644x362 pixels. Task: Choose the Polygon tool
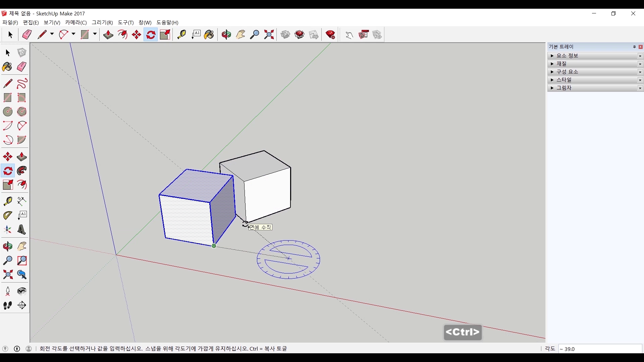coord(22,112)
